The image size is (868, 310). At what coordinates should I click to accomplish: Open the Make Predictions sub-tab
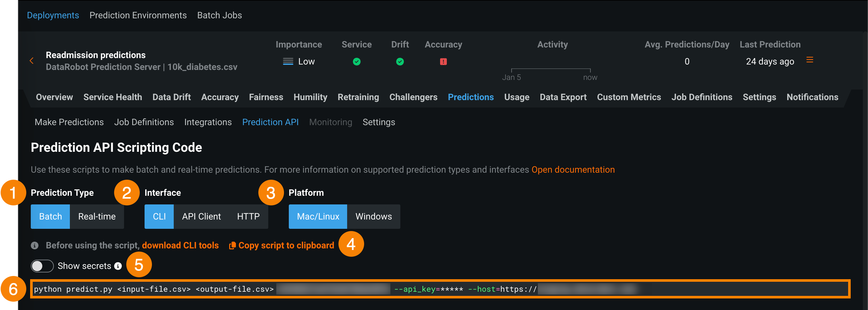coord(69,122)
